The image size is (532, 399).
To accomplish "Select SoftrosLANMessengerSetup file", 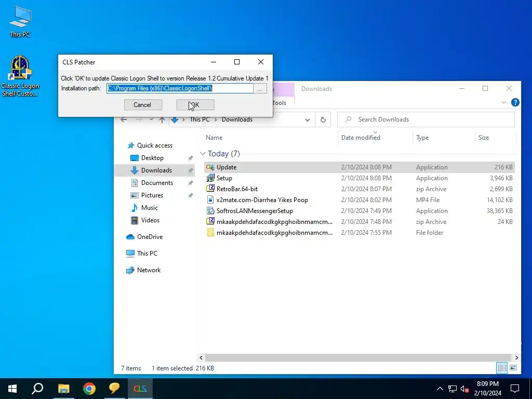I will (360, 211).
